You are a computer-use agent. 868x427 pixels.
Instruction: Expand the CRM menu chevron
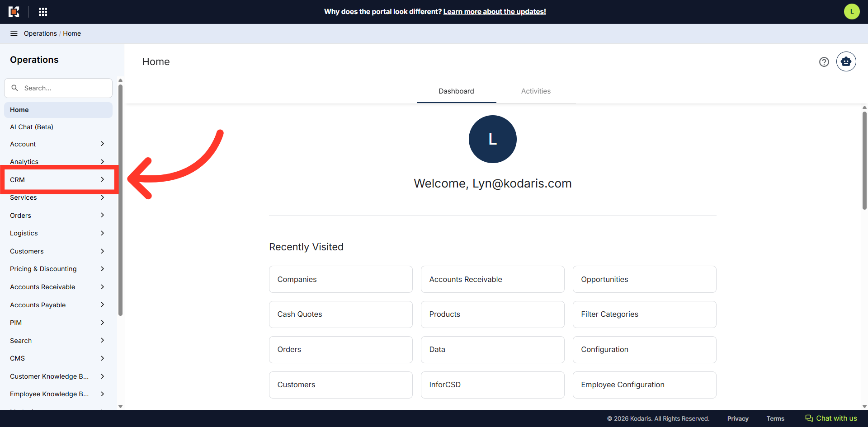click(103, 179)
